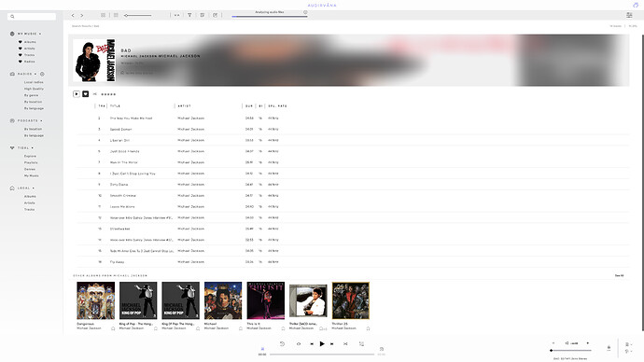Toggle favorite icon under Thriller 25 album

[368, 328]
